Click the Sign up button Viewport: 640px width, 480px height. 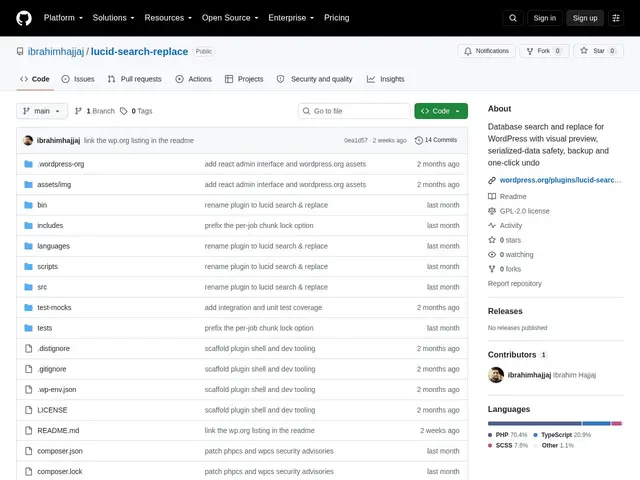(x=584, y=18)
